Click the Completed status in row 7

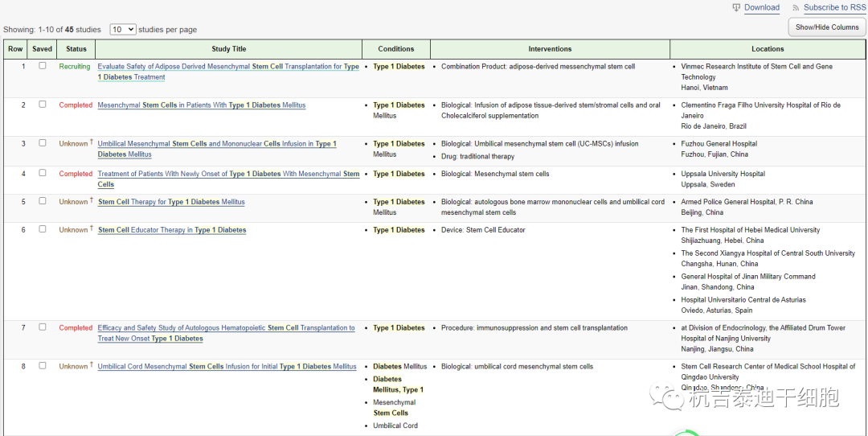[76, 328]
